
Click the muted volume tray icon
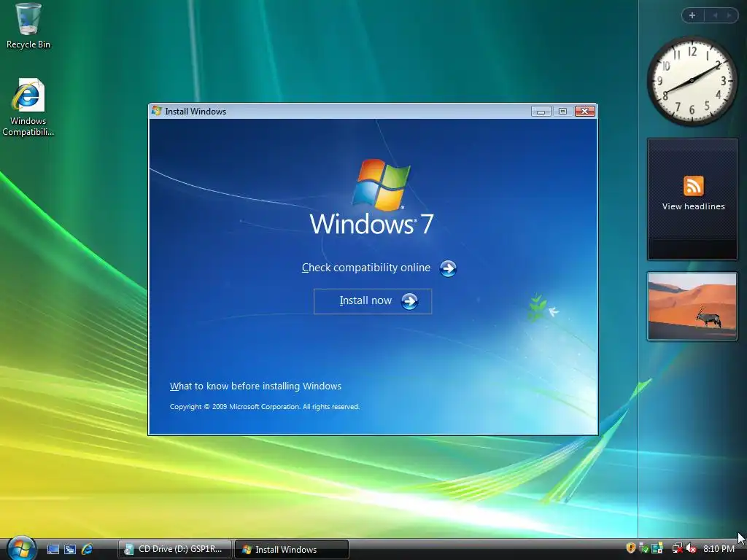point(692,548)
